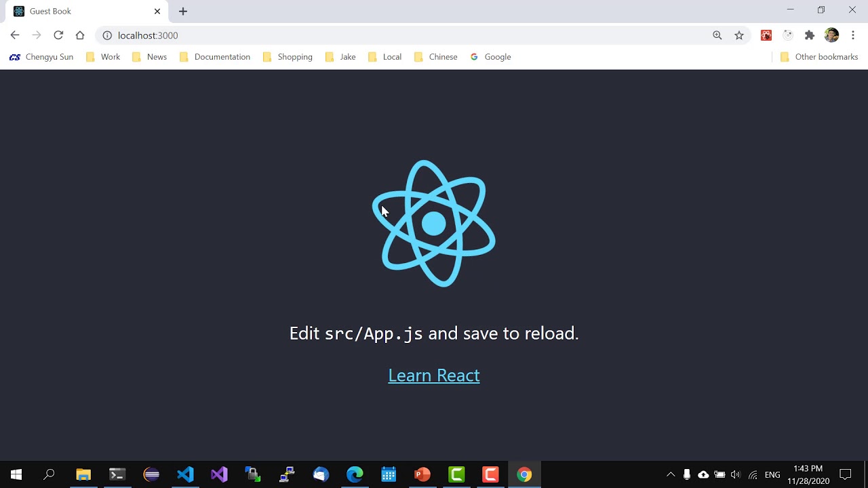The image size is (868, 488).
Task: Open Windows taskbar search
Action: 49,474
